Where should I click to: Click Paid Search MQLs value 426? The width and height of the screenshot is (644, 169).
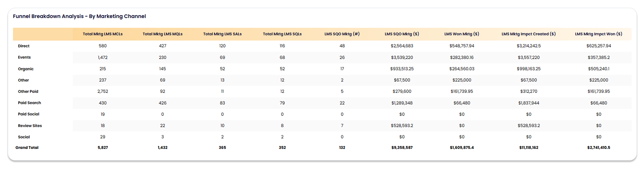pyautogui.click(x=163, y=103)
